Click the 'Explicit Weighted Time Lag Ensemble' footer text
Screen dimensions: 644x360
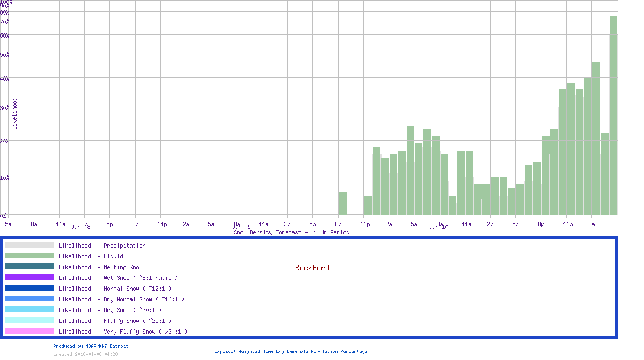click(x=291, y=351)
